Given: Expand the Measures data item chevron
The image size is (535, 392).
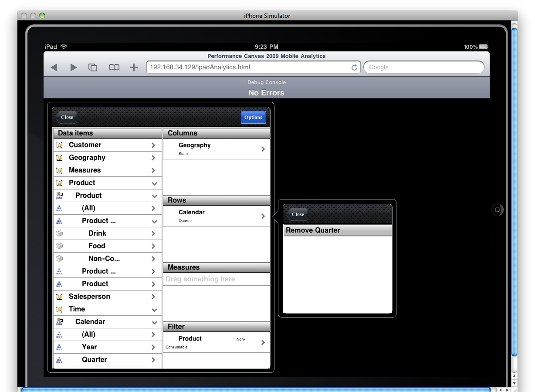Looking at the screenshot, I should pos(153,170).
